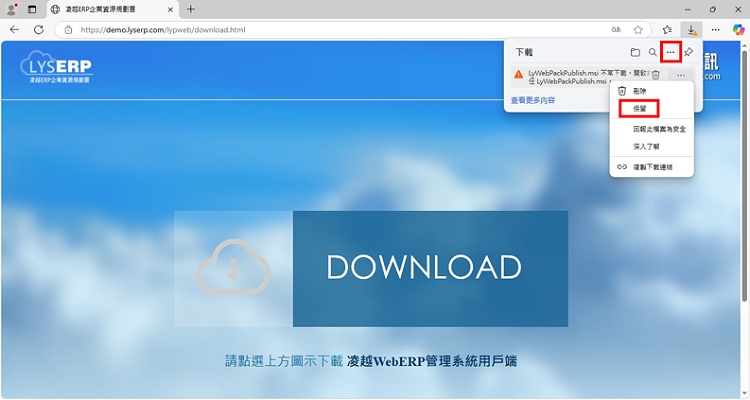Image resolution: width=750 pixels, height=400 pixels.
Task: Select 複製下載連結 in context menu
Action: [652, 166]
